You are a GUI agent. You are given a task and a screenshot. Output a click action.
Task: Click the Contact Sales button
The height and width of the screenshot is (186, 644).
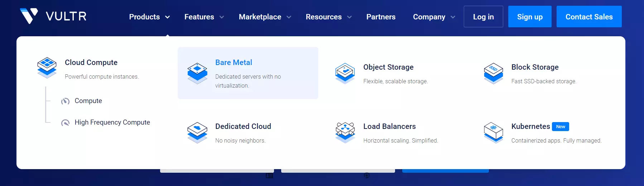tap(589, 17)
